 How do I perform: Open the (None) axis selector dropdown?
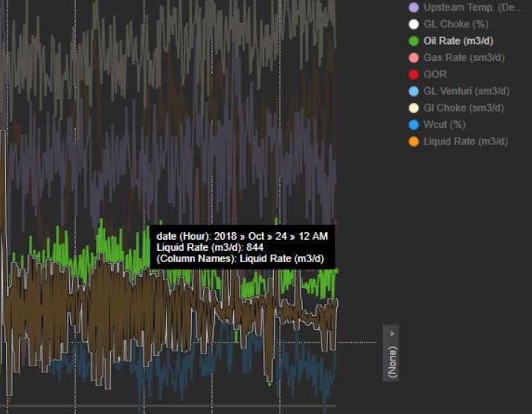pos(391,361)
